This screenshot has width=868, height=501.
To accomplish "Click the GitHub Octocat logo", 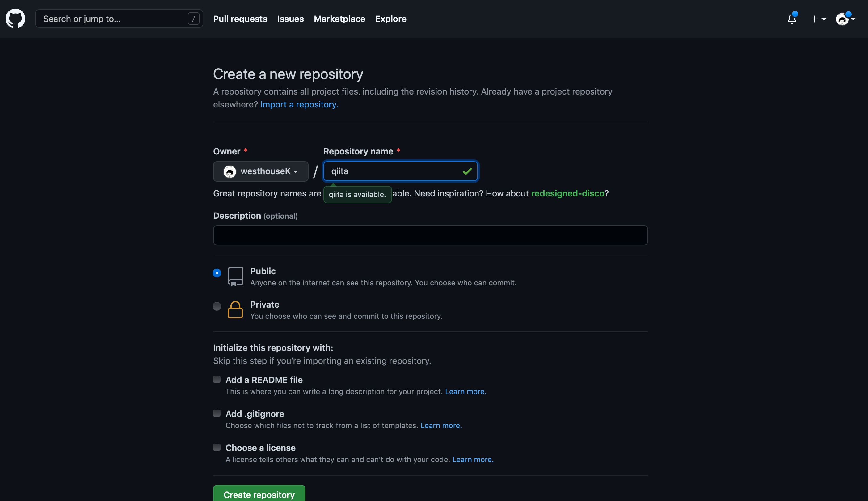I will [x=15, y=19].
